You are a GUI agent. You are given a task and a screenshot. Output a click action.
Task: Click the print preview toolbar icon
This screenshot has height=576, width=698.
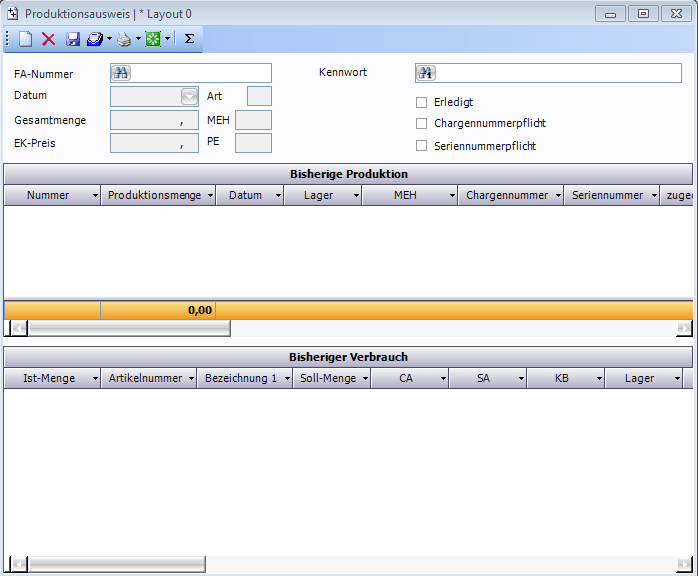point(95,39)
